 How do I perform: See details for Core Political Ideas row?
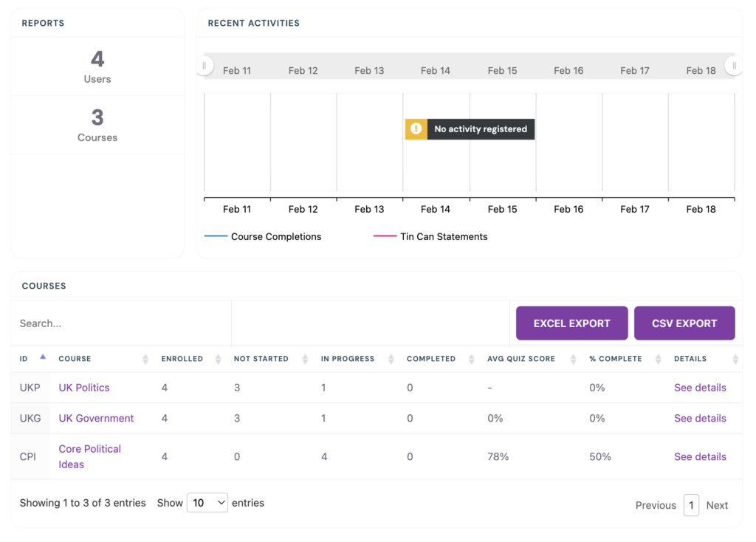tap(700, 456)
